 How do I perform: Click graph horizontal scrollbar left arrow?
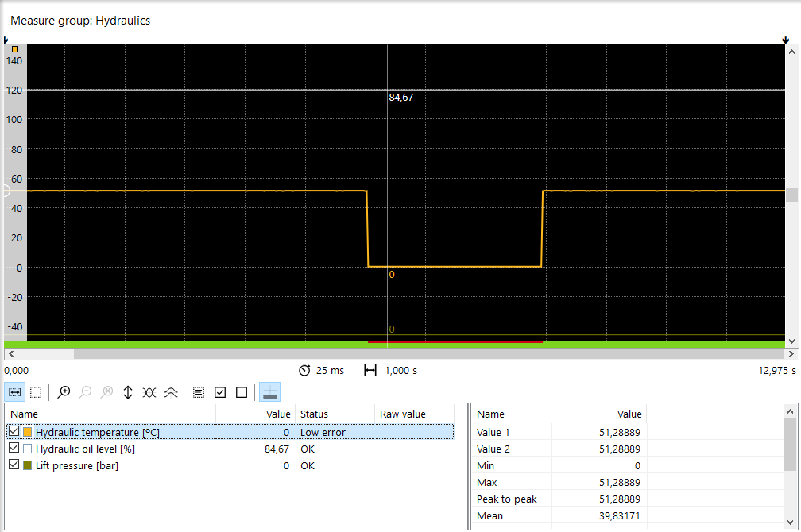11,354
